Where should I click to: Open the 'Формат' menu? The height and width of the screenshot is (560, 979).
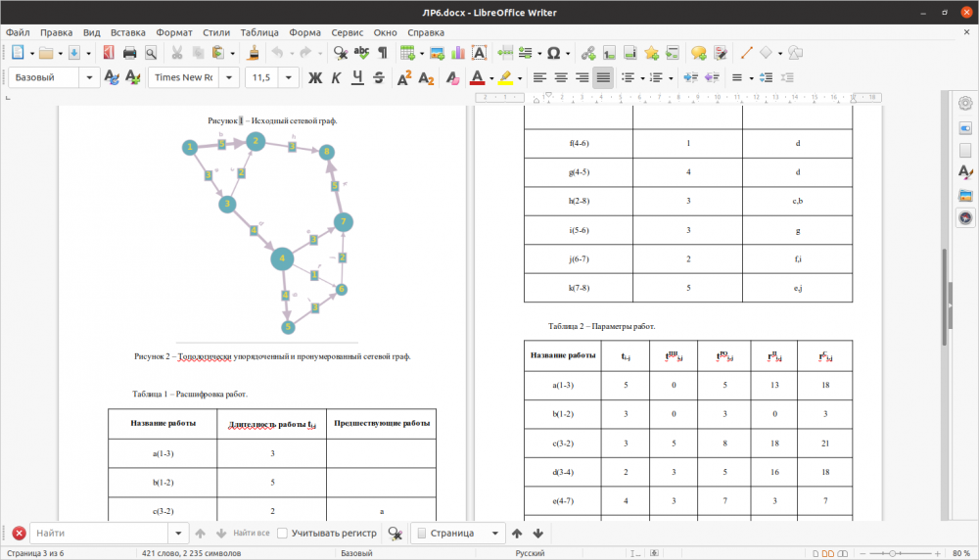pyautogui.click(x=174, y=32)
